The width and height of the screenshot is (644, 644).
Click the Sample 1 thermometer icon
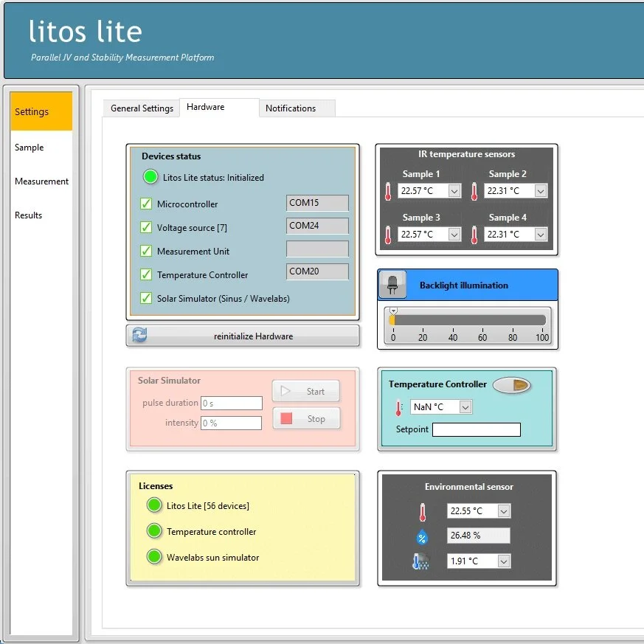[387, 190]
